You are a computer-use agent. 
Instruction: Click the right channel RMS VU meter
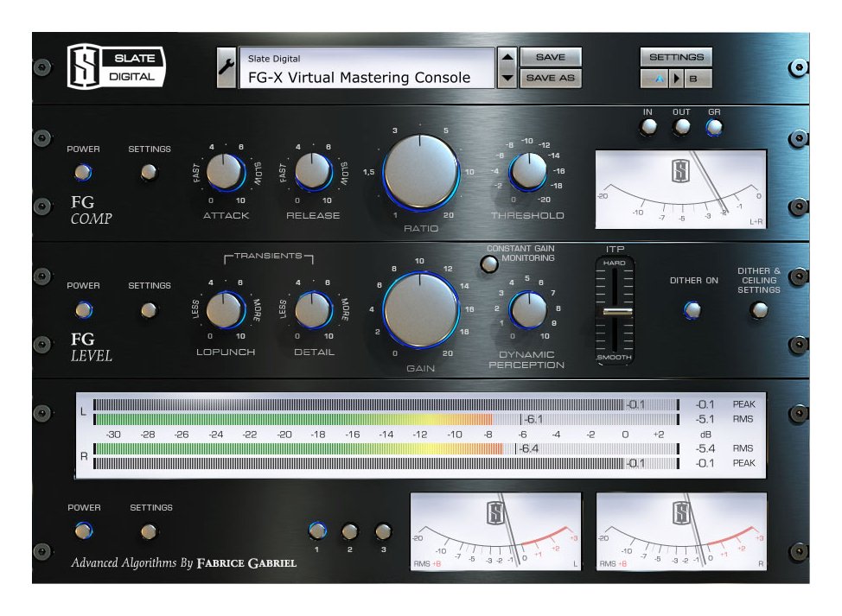[x=681, y=531]
